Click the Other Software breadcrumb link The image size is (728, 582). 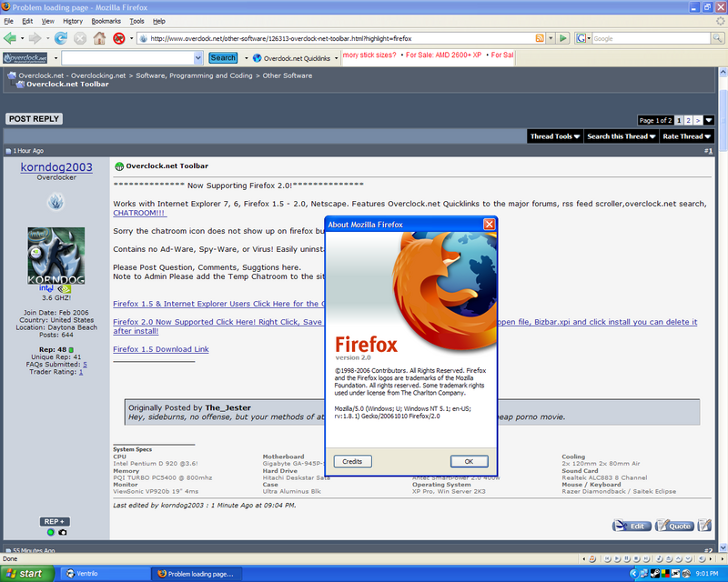coord(288,75)
